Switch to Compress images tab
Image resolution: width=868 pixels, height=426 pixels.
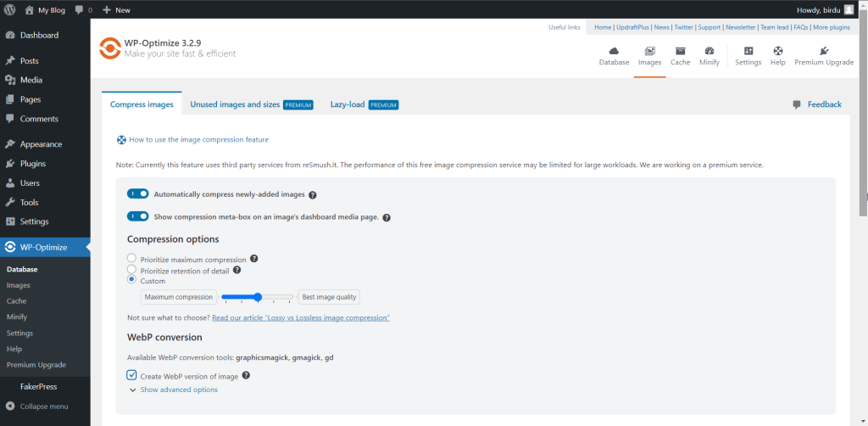click(142, 104)
